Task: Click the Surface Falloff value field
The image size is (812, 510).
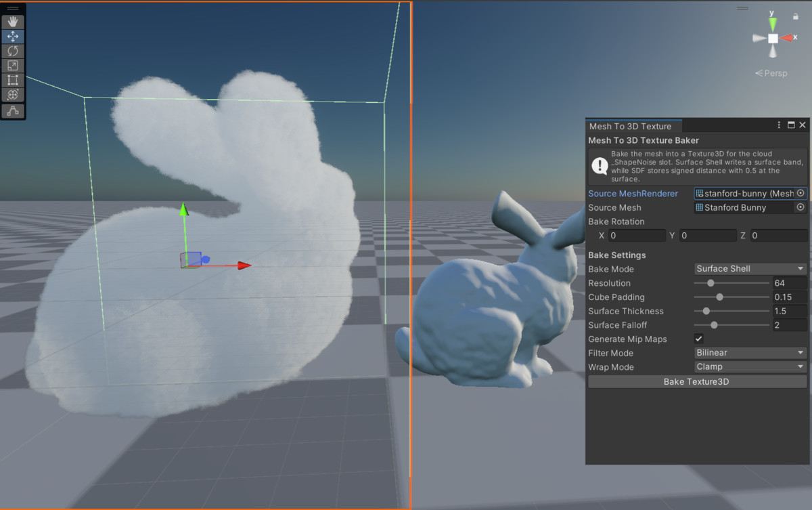Action: [x=790, y=325]
